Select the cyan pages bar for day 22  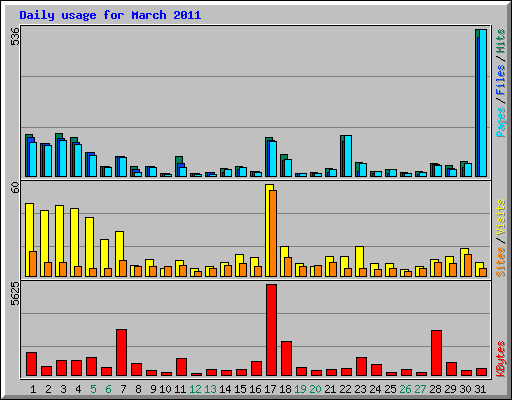point(348,156)
